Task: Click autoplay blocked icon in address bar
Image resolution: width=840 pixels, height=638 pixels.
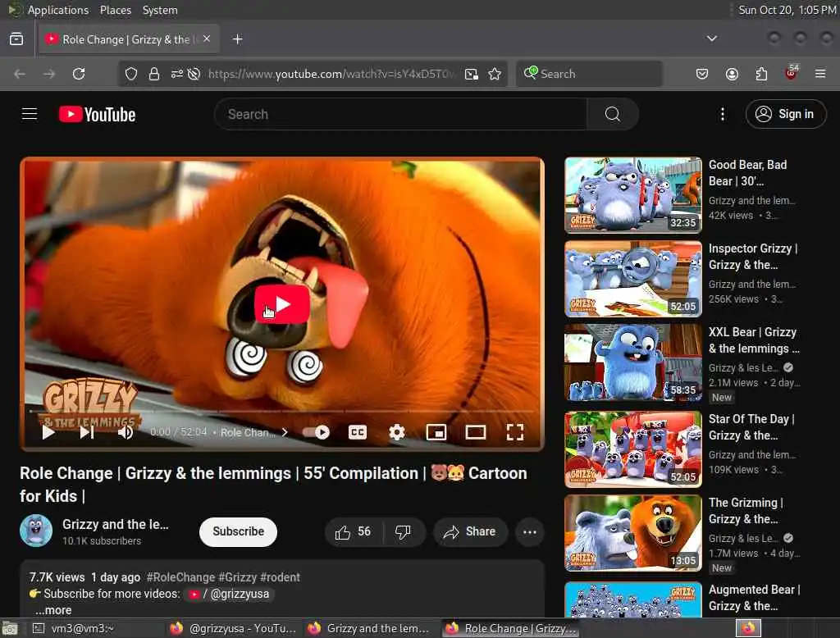Action: click(194, 74)
